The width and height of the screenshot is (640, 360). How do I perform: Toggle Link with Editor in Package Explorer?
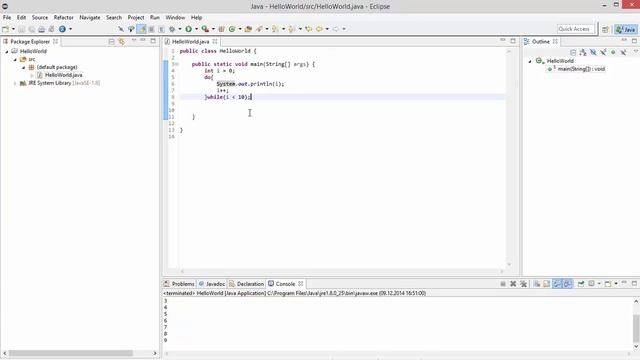click(121, 42)
